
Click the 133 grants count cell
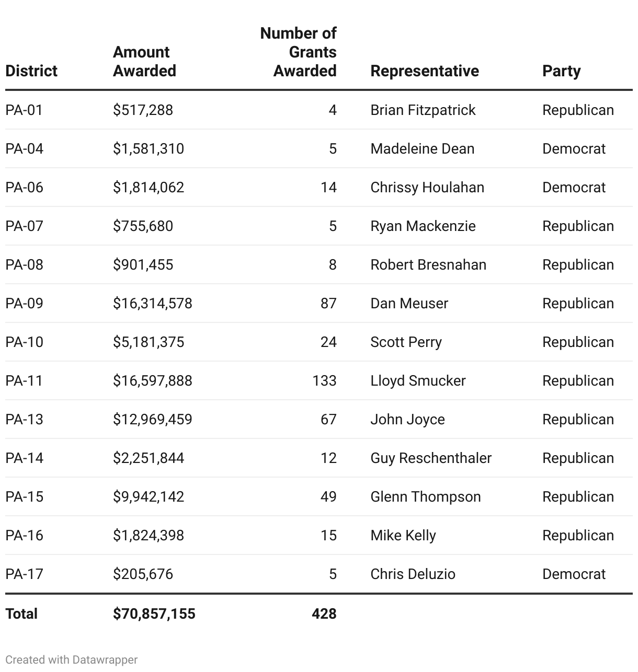click(324, 381)
